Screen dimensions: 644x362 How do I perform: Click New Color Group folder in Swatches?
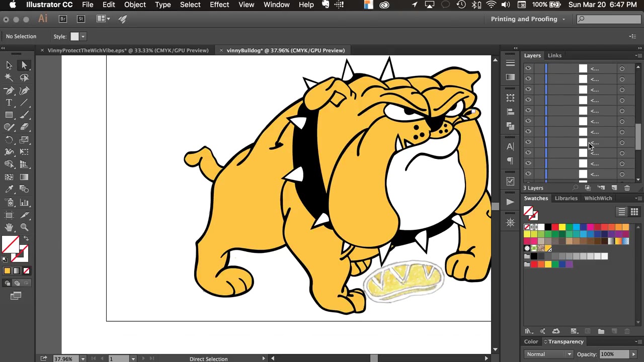(x=601, y=331)
